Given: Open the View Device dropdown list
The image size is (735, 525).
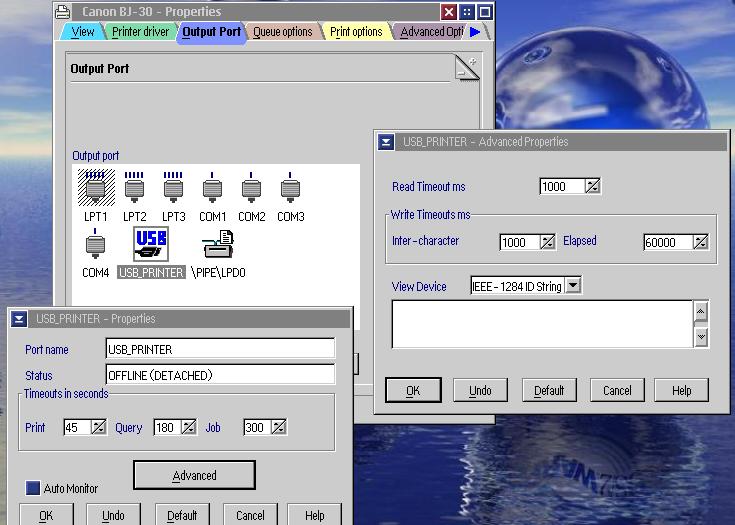Looking at the screenshot, I should click(573, 286).
